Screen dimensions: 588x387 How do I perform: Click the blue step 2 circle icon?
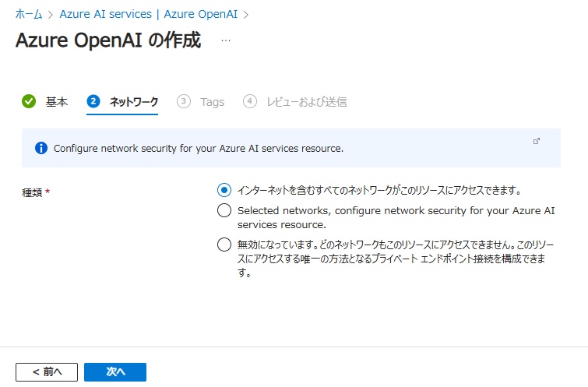[x=93, y=101]
